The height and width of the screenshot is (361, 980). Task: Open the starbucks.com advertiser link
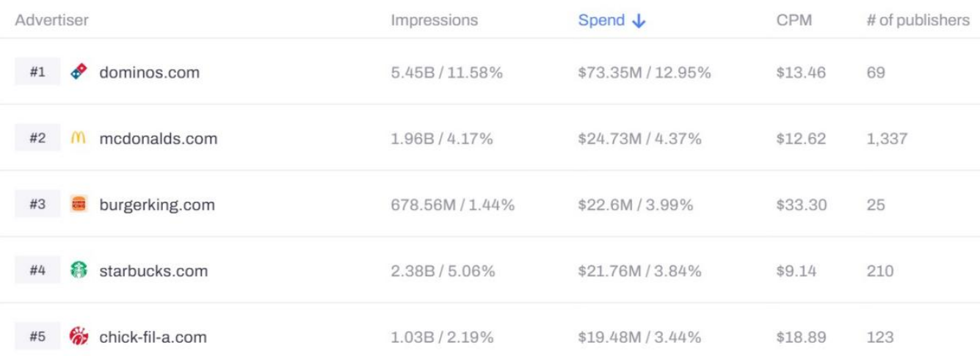pos(153,271)
